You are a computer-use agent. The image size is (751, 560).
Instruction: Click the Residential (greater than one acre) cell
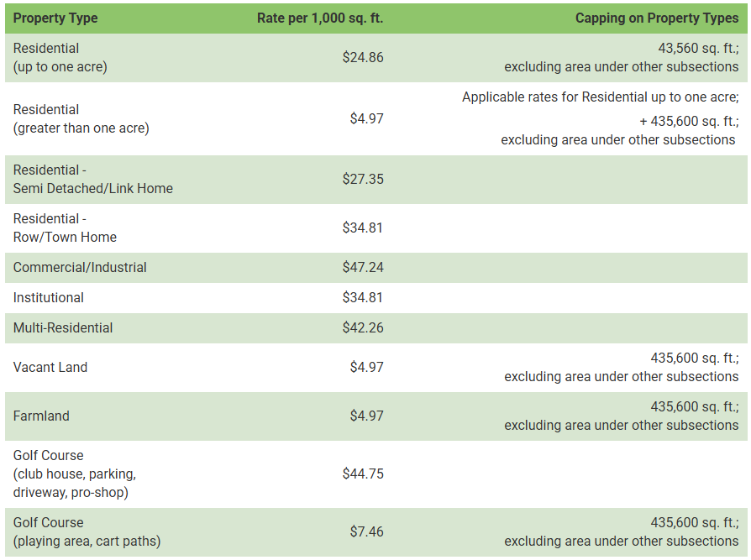pyautogui.click(x=81, y=118)
